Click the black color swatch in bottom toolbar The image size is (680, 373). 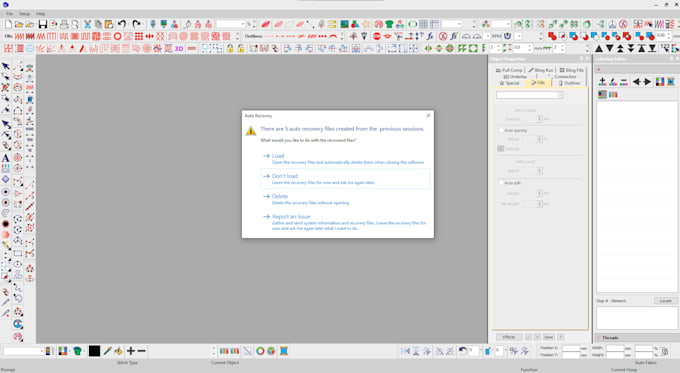tap(94, 351)
